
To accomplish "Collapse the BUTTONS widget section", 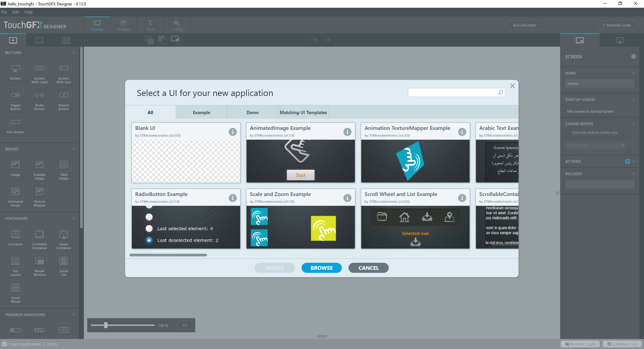I will coord(74,53).
